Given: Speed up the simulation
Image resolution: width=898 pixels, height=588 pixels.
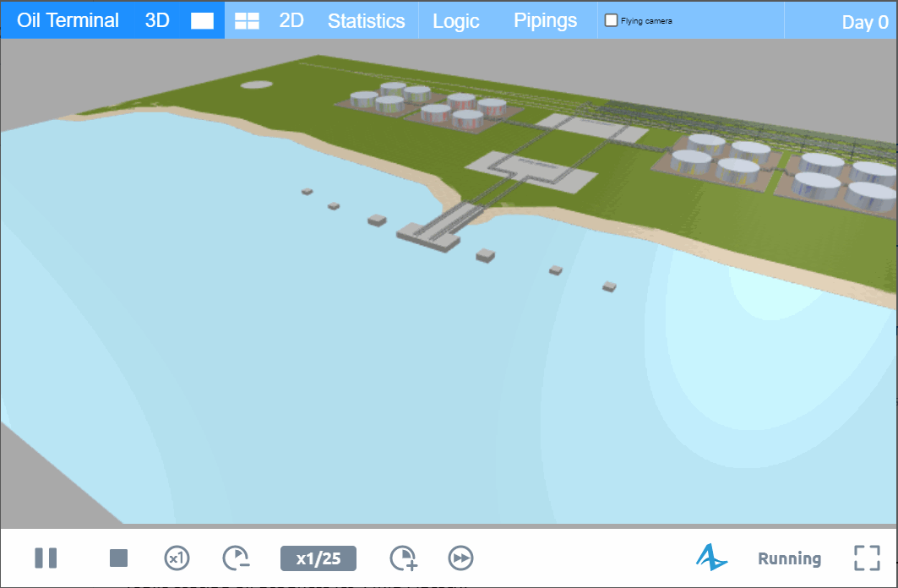Looking at the screenshot, I should click(404, 558).
